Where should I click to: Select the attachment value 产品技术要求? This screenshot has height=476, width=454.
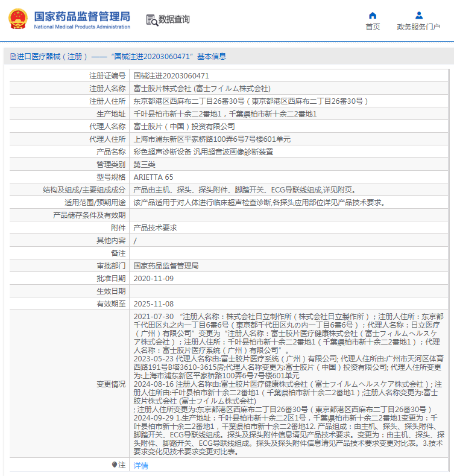point(155,228)
